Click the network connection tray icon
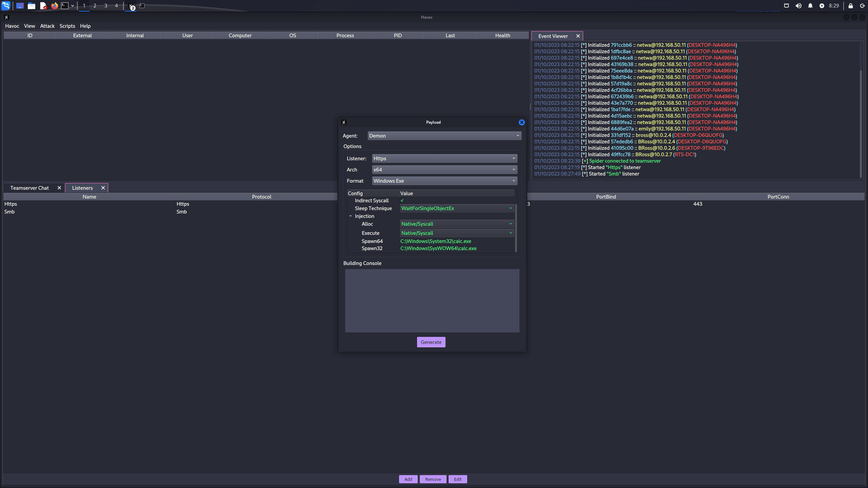868x488 pixels. click(786, 6)
